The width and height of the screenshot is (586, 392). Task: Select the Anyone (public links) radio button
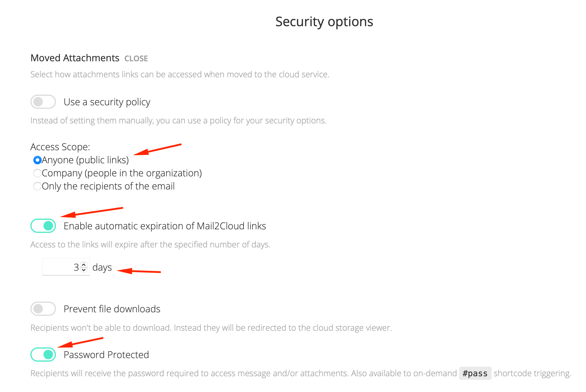pyautogui.click(x=37, y=160)
